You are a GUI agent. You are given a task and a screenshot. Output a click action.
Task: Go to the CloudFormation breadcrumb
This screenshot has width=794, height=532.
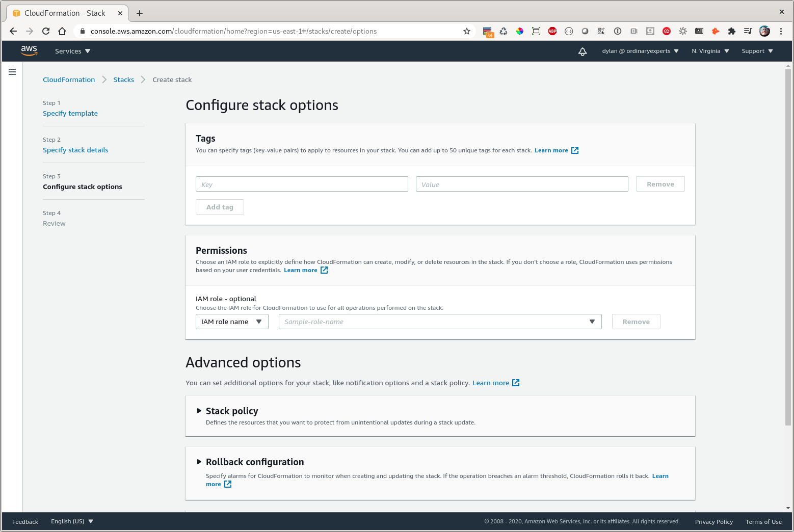click(x=69, y=79)
